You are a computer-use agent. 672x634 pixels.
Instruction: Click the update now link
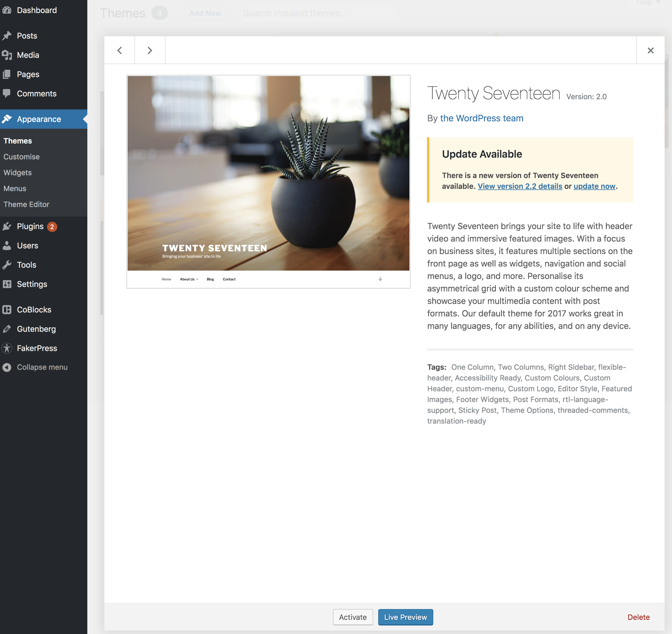[594, 186]
